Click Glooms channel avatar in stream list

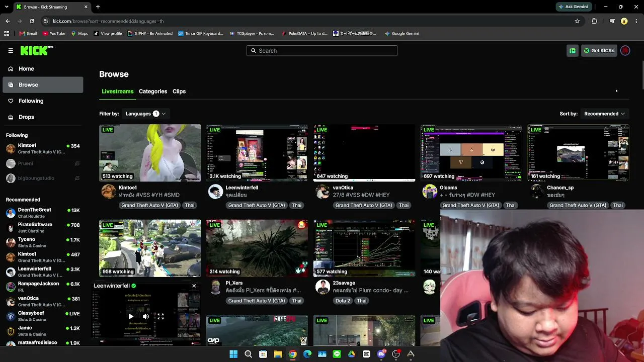[x=430, y=192]
